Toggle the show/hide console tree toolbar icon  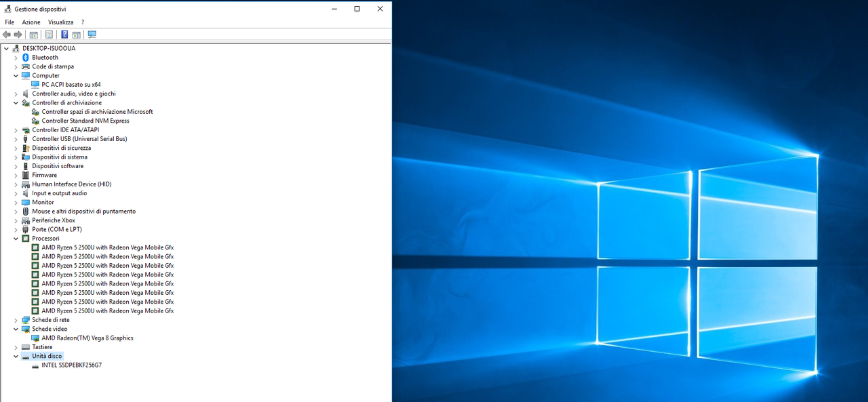click(34, 35)
